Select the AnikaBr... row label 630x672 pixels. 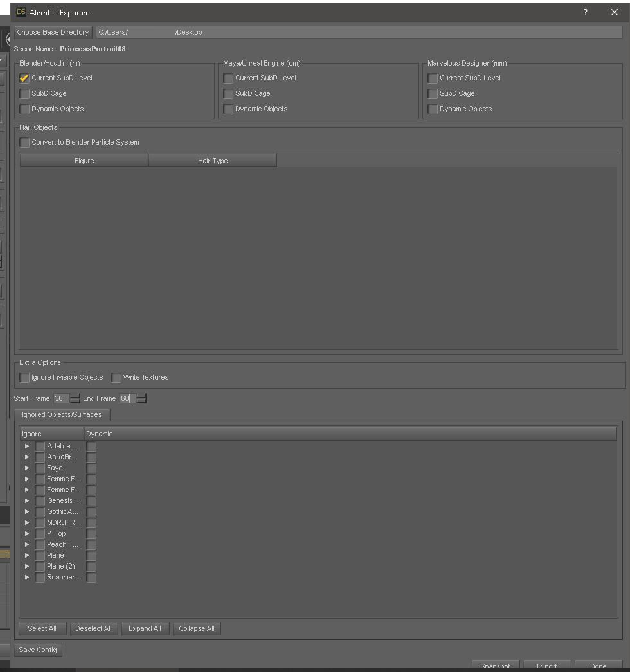click(x=62, y=457)
